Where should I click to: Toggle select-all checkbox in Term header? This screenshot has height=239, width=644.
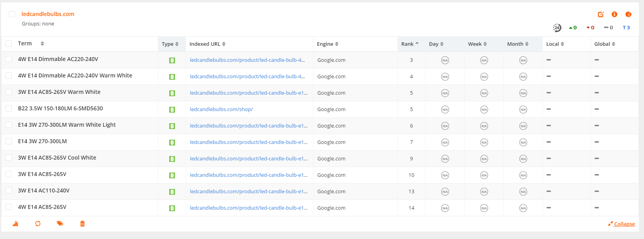9,43
